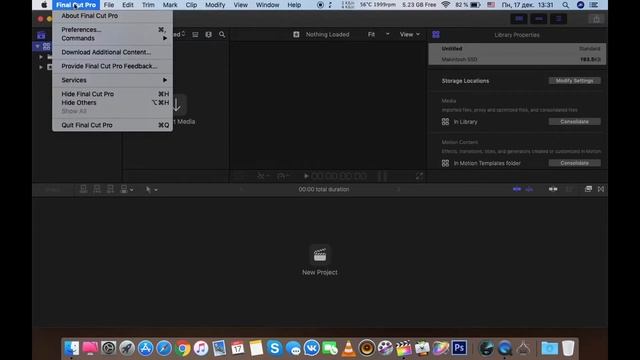
Task: Click Consolidate for Motion Templates folder
Action: 574,163
